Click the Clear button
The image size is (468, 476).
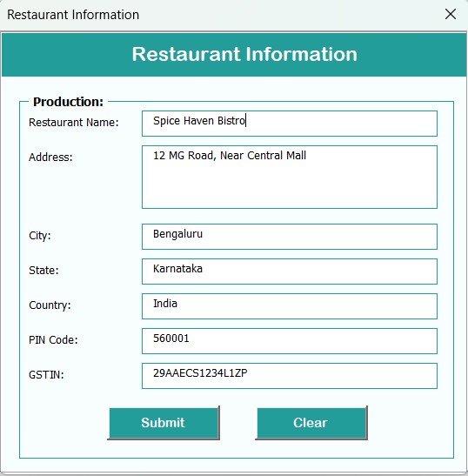(311, 423)
